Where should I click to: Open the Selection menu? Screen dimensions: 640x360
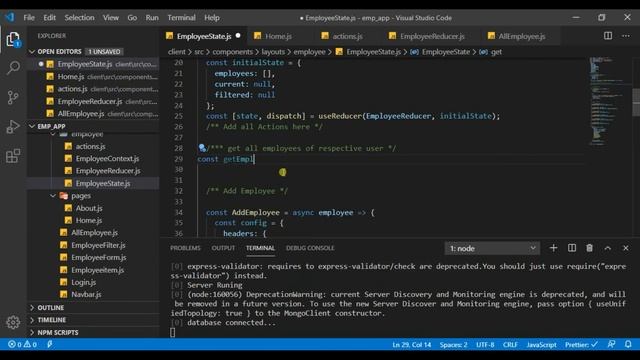pos(79,18)
